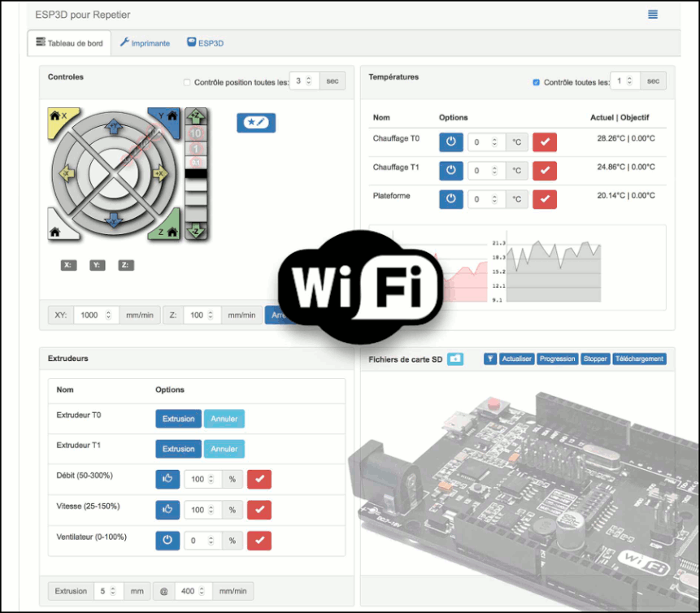Click the Z feedrate field showing 100

point(202,315)
